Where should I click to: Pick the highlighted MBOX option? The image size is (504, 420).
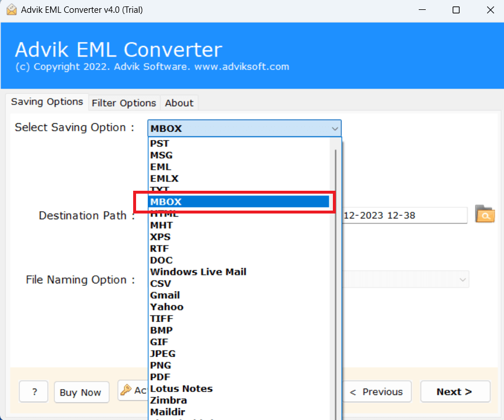[x=239, y=202]
